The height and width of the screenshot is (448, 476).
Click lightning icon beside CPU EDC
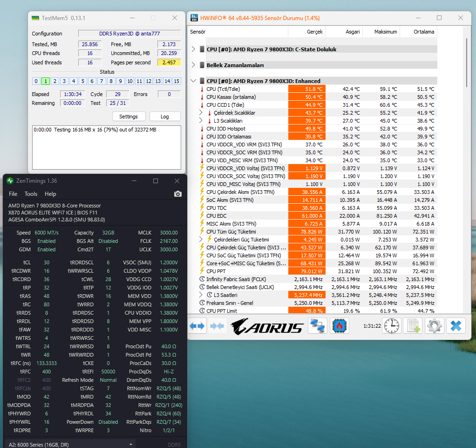pos(202,215)
